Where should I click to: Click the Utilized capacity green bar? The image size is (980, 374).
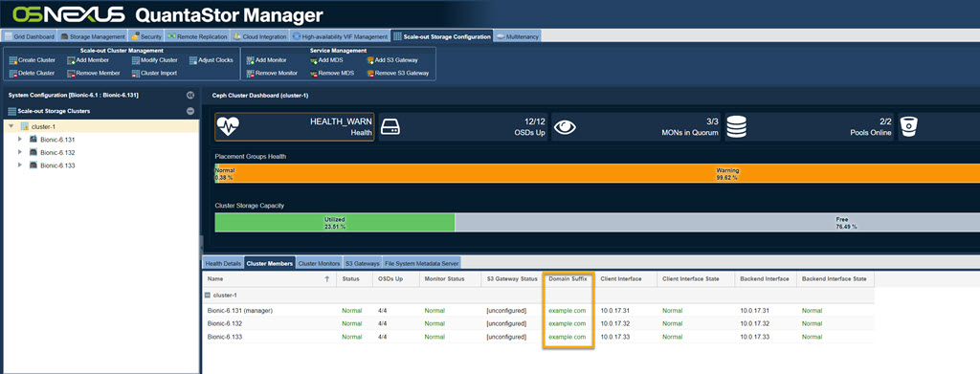tap(334, 223)
